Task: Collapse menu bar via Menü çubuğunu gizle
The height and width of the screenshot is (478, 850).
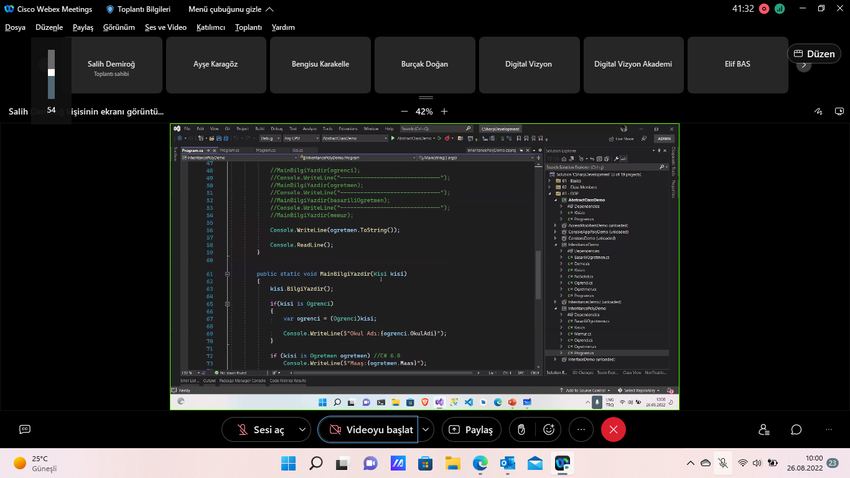Action: tap(230, 9)
